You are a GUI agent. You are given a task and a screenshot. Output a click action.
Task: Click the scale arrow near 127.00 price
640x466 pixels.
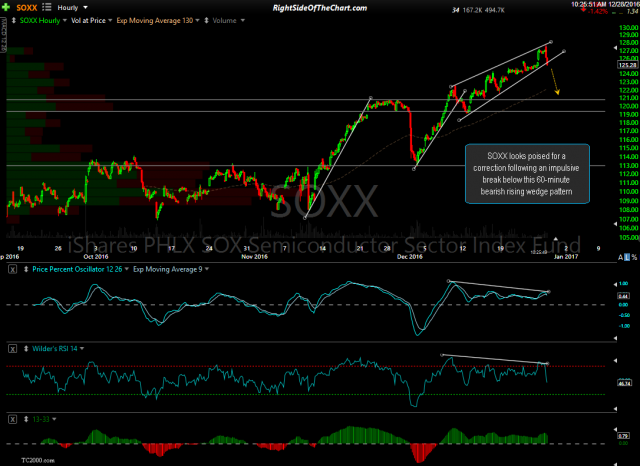(616, 48)
